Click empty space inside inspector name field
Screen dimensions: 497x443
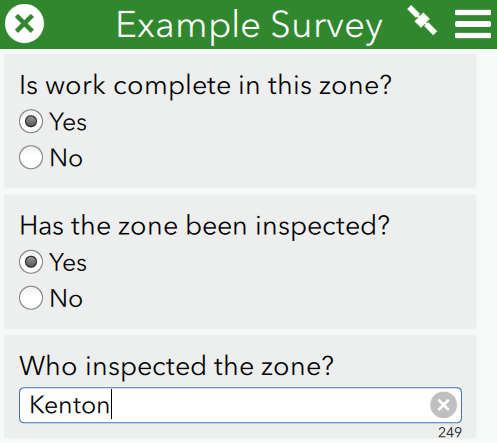click(267, 405)
